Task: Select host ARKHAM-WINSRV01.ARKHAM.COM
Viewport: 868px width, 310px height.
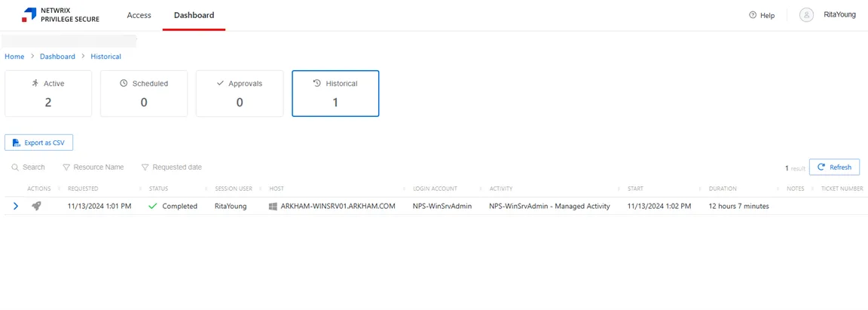Action: [x=338, y=207]
